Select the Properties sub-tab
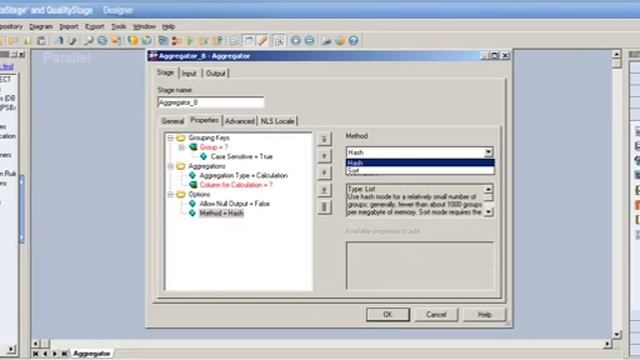Image resolution: width=640 pixels, height=360 pixels. [204, 120]
